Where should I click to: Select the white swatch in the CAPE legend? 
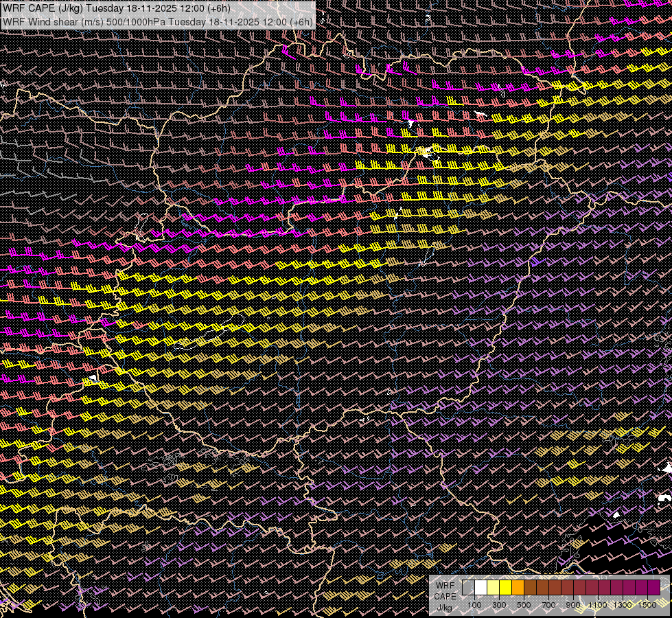click(x=481, y=588)
